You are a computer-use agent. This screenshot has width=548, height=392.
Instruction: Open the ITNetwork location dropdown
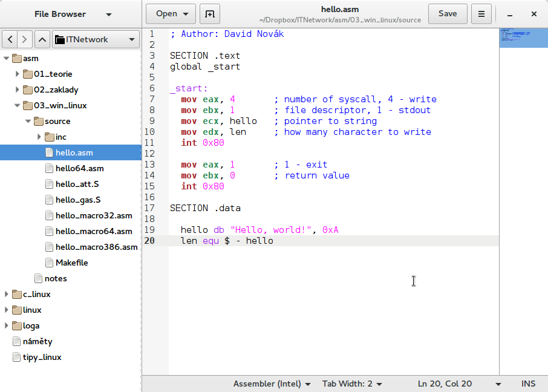pyautogui.click(x=96, y=40)
